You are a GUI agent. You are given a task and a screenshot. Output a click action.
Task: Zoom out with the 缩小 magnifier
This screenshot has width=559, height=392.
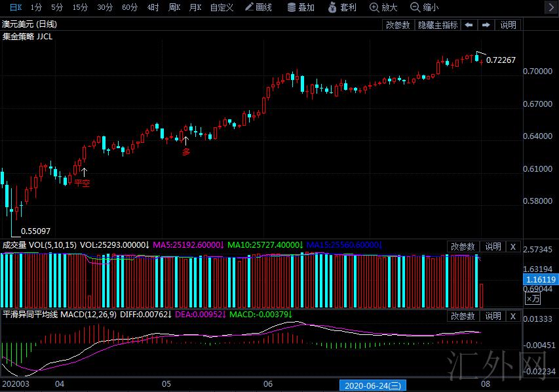click(424, 7)
